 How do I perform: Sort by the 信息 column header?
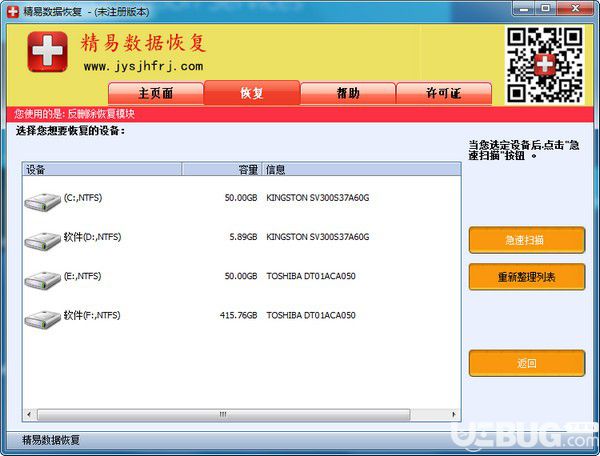pos(361,169)
